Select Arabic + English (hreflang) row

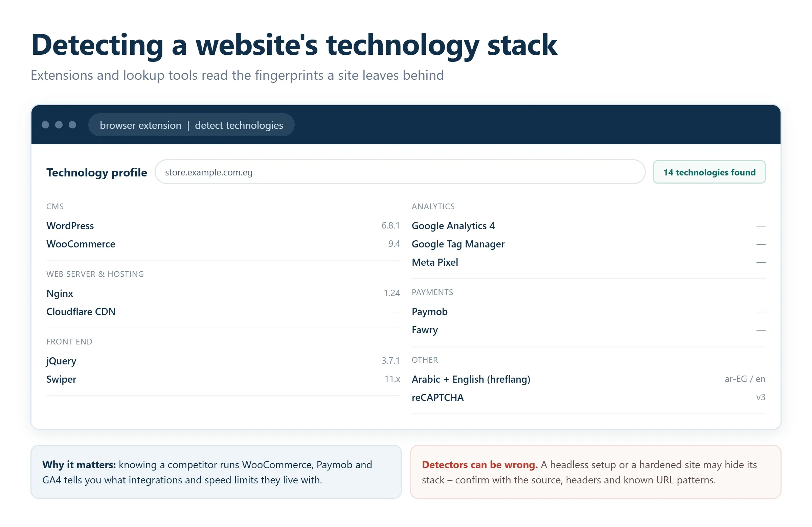click(588, 379)
